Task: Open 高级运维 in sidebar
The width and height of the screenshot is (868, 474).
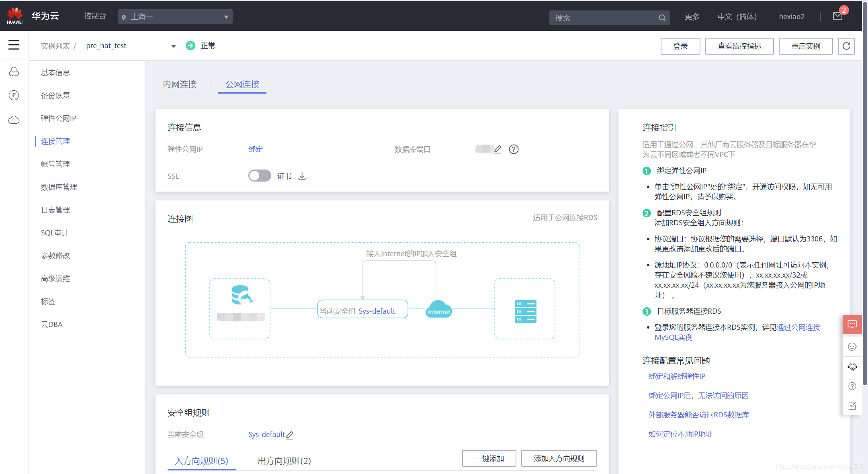Action: 55,278
